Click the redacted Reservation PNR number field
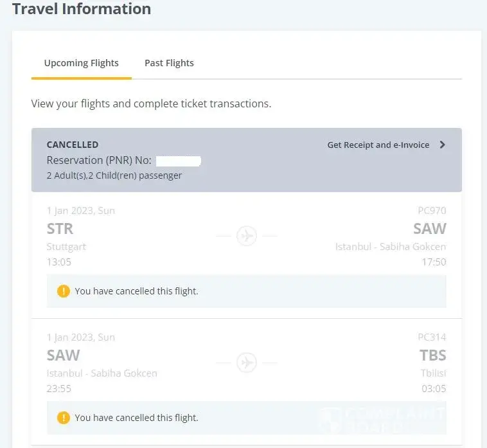The height and width of the screenshot is (448, 487). (x=179, y=161)
